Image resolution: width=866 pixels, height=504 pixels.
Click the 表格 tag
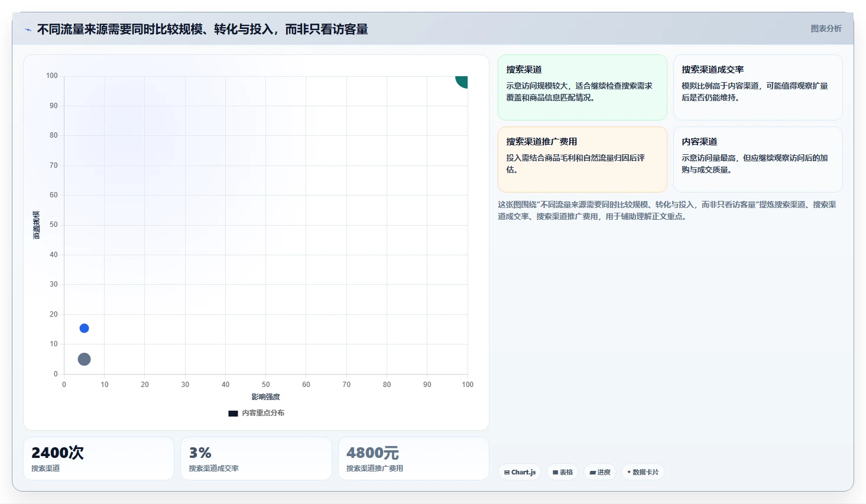(563, 472)
